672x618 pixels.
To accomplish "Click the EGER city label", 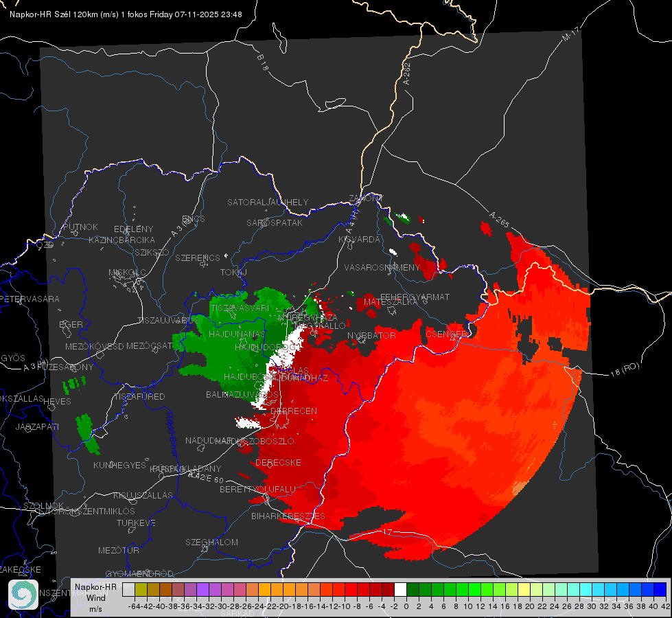I will pyautogui.click(x=71, y=325).
